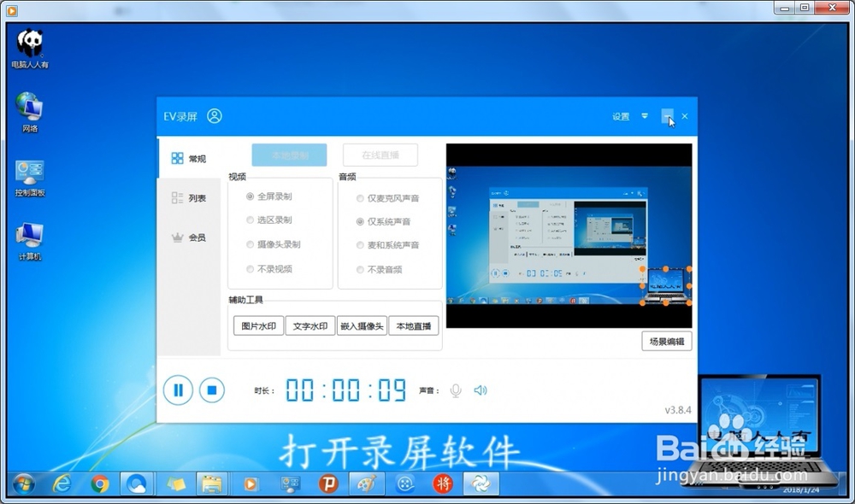Screen dimensions: 855x504
Task: Select the 本地录制 mode tab
Action: pos(289,155)
